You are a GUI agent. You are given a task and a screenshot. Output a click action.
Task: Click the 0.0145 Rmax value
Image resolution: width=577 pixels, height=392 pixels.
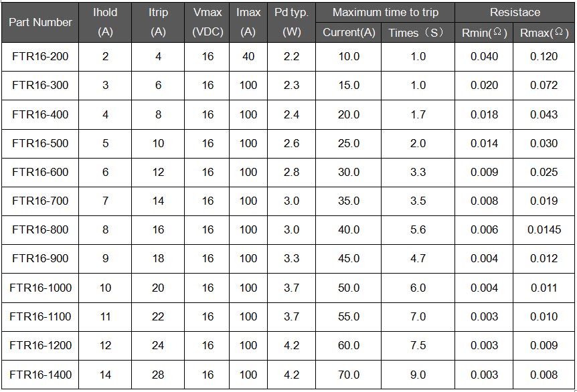coord(544,229)
